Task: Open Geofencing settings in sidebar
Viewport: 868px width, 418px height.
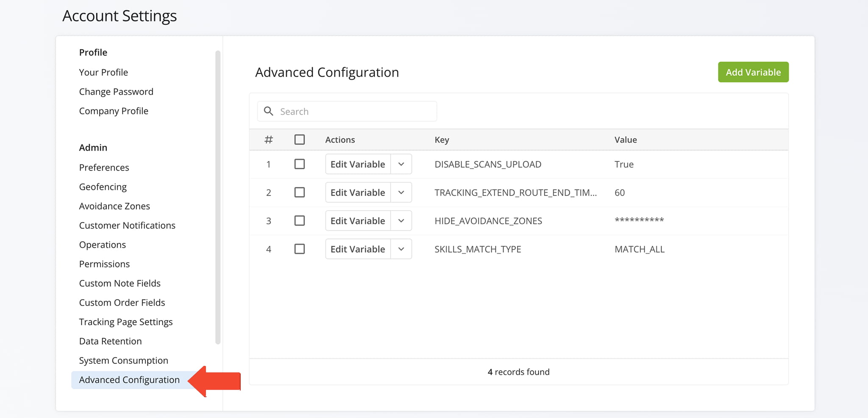Action: (103, 187)
